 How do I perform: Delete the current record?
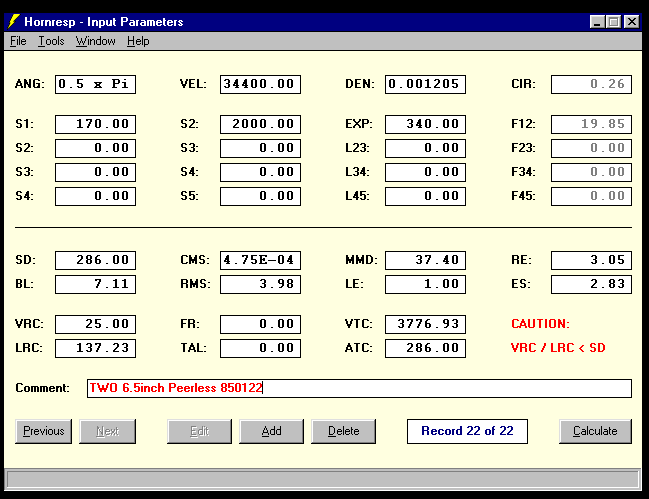[x=344, y=431]
